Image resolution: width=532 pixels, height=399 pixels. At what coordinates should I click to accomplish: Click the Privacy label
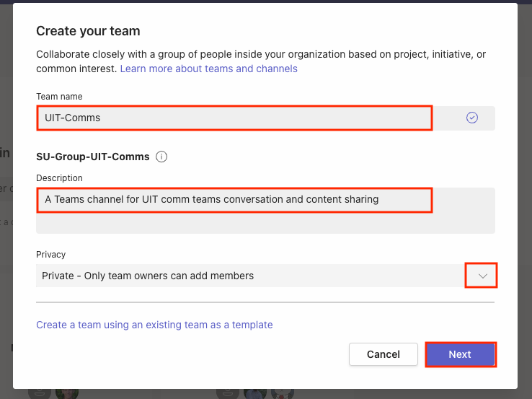point(51,254)
